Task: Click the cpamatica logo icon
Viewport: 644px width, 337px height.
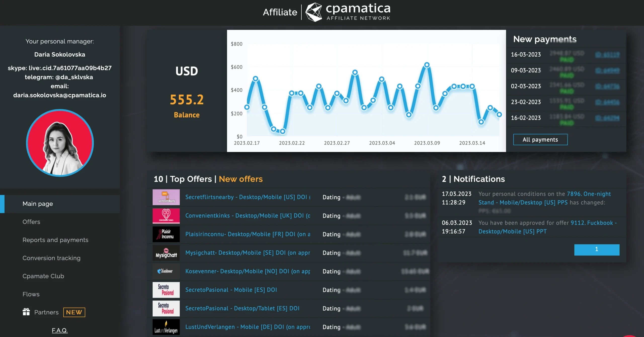Action: tap(313, 12)
